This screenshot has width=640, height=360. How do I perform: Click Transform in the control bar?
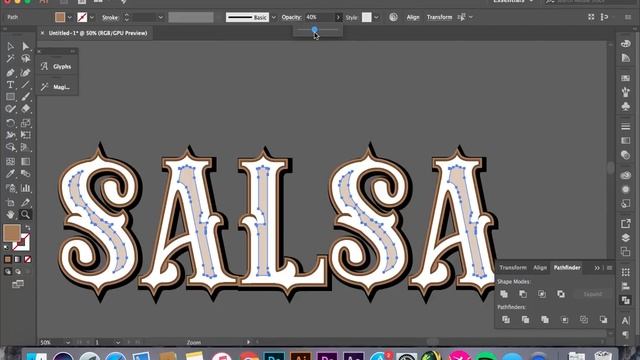click(440, 17)
